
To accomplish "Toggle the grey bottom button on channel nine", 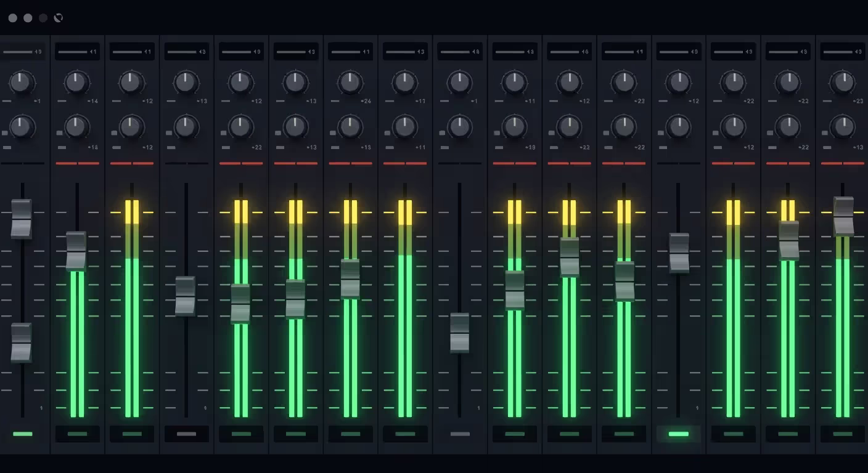I will pos(460,434).
